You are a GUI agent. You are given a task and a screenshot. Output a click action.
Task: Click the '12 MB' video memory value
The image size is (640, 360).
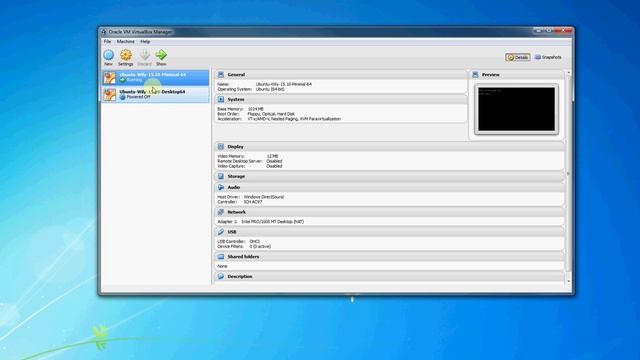272,156
